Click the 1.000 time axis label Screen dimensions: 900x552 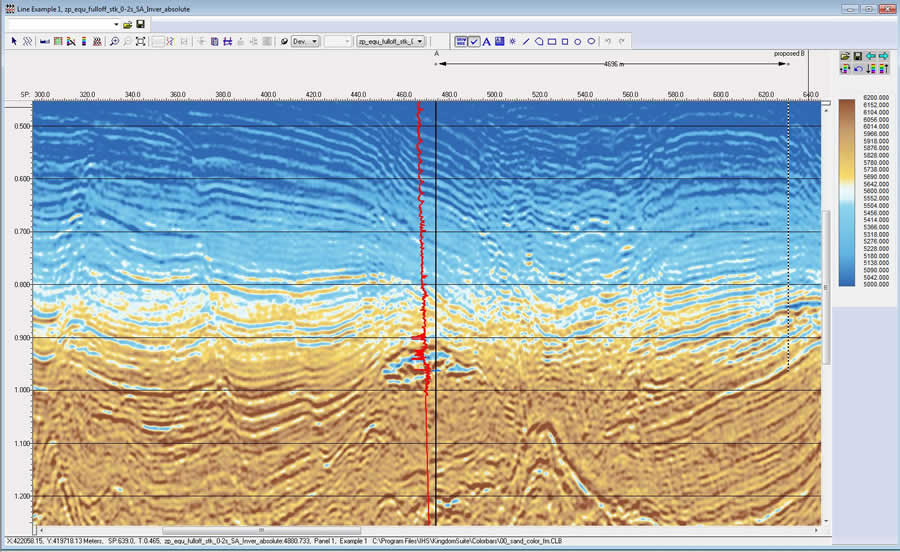pyautogui.click(x=22, y=390)
